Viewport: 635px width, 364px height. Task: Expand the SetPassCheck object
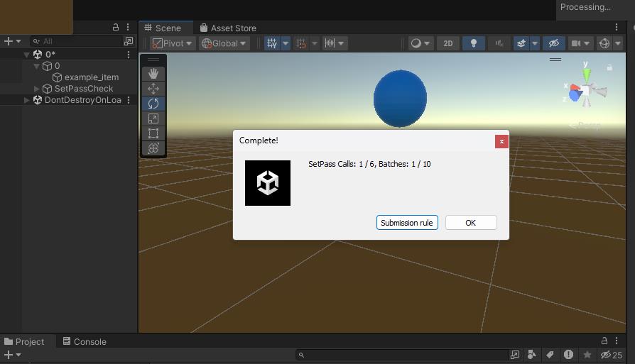pos(37,89)
